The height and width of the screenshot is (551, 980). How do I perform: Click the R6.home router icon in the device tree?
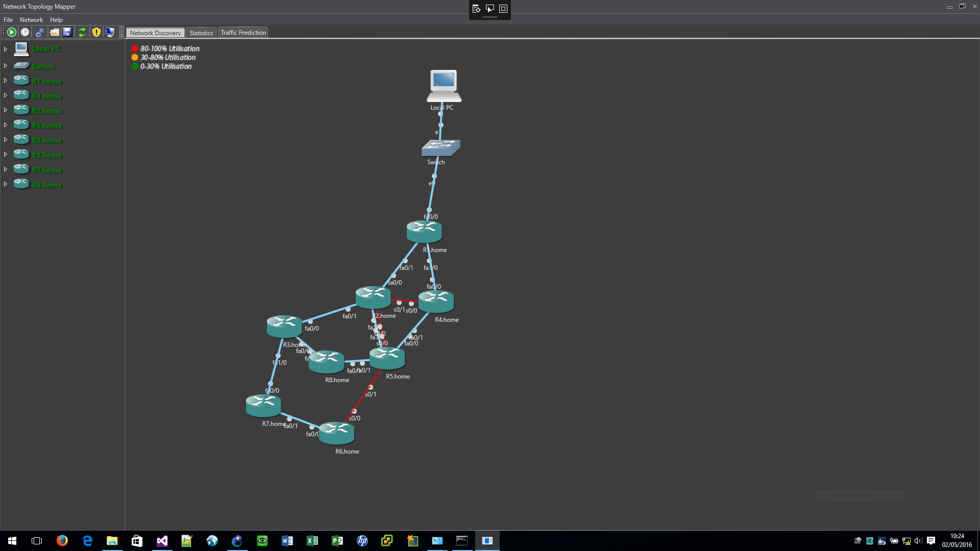click(x=21, y=183)
